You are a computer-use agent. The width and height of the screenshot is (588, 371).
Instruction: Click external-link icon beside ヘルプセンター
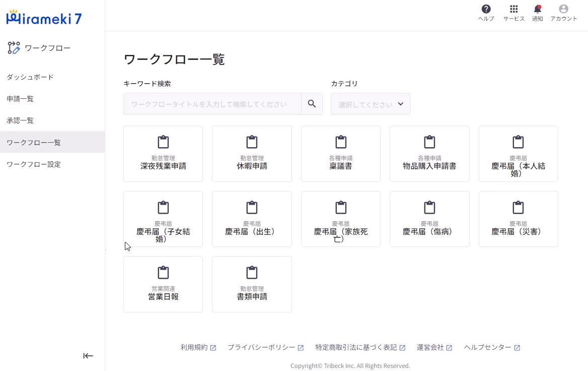tap(517, 348)
